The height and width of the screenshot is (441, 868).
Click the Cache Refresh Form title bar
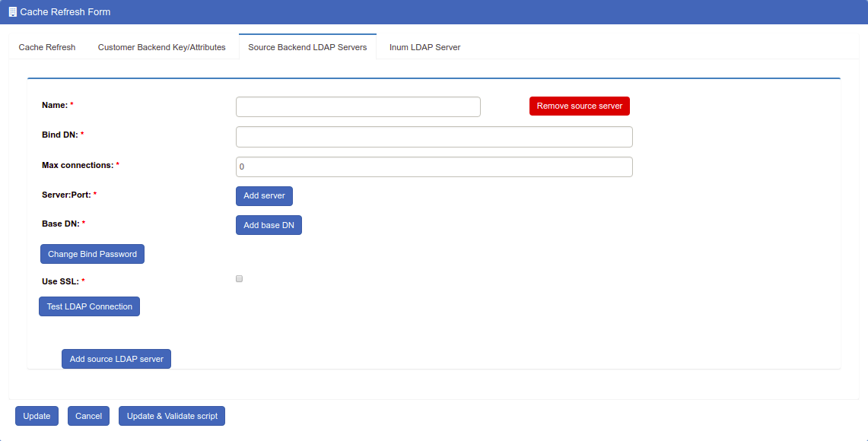(x=434, y=11)
